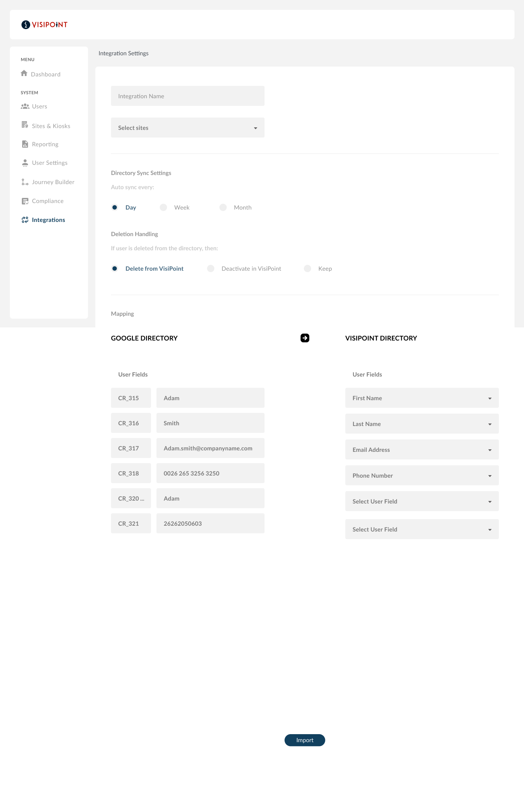524x812 pixels.
Task: Click the Journey Builder path icon
Action: point(25,182)
